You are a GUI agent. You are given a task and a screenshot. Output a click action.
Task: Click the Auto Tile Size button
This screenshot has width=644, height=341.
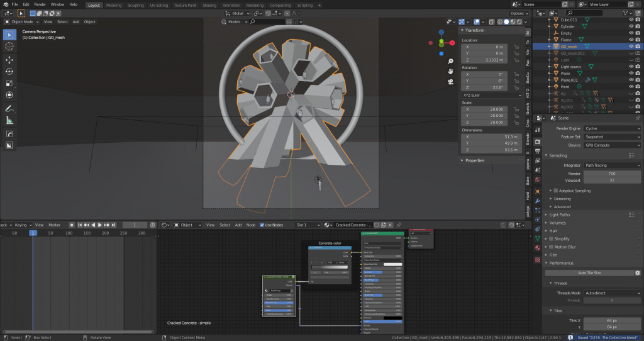[589, 273]
